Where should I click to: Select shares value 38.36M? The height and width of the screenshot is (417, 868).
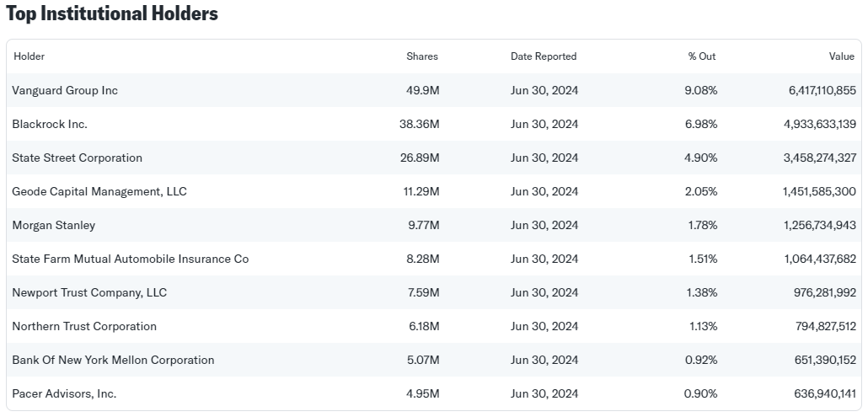pyautogui.click(x=419, y=124)
